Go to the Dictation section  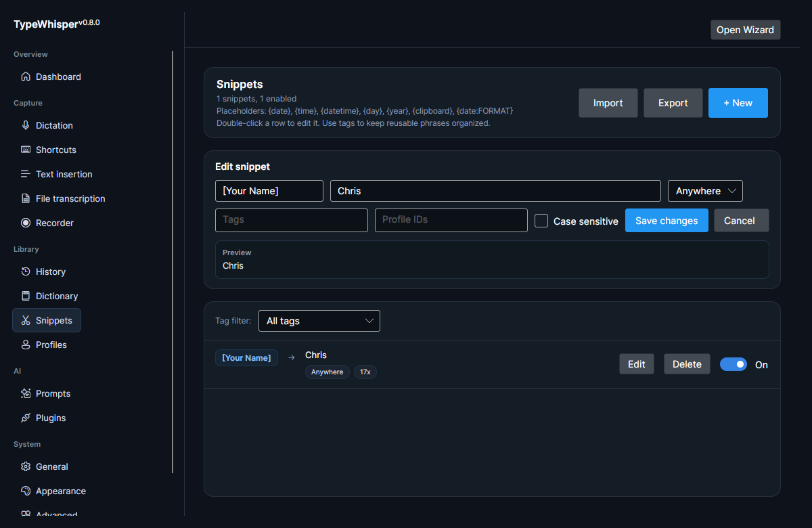click(x=47, y=125)
